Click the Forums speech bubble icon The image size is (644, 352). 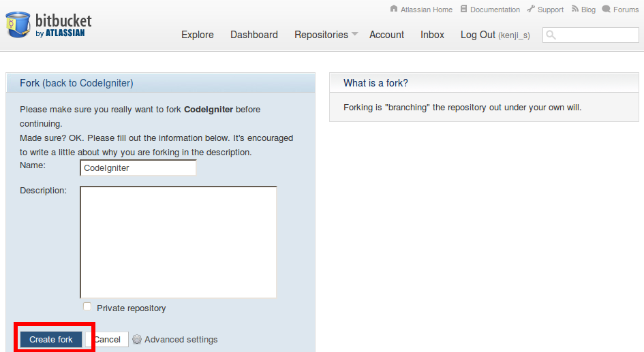[607, 9]
